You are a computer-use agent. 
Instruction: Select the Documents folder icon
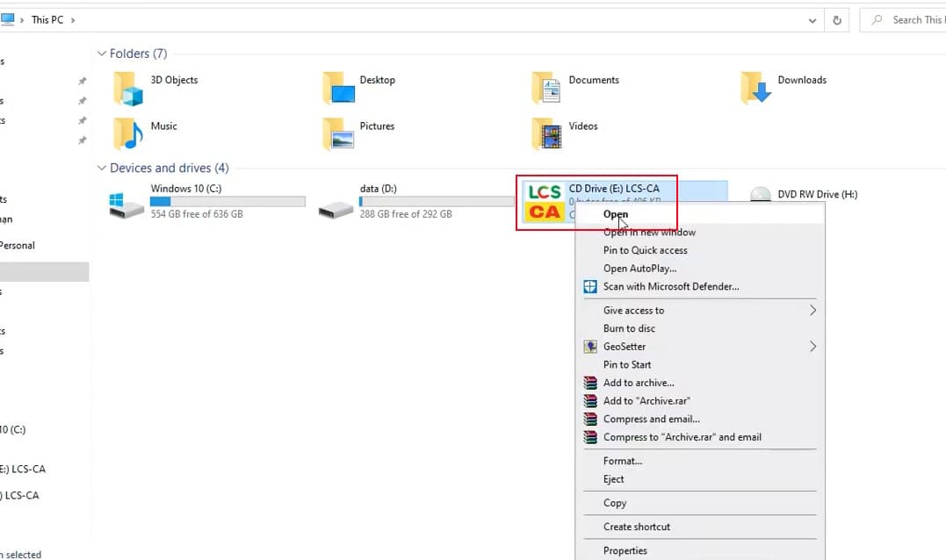click(x=547, y=89)
